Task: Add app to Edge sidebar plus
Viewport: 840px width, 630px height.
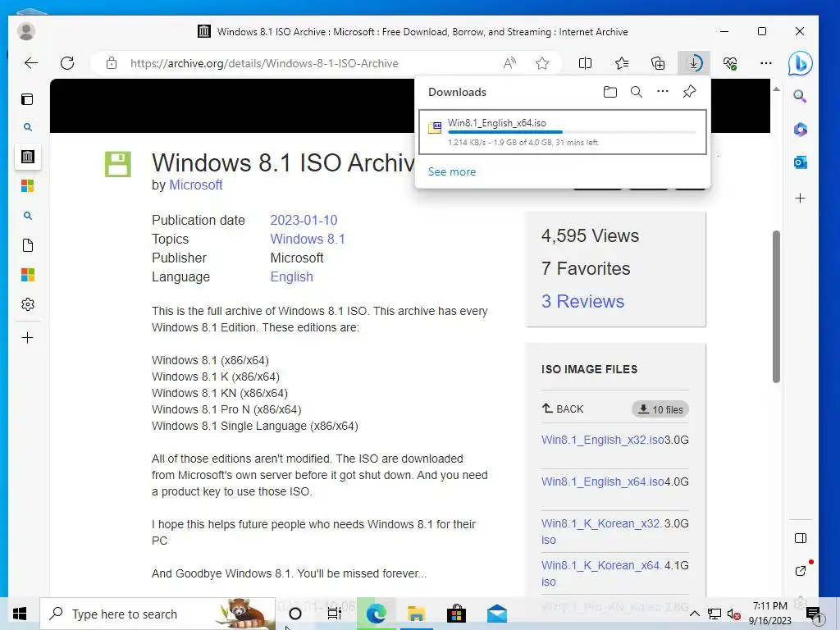Action: click(801, 199)
